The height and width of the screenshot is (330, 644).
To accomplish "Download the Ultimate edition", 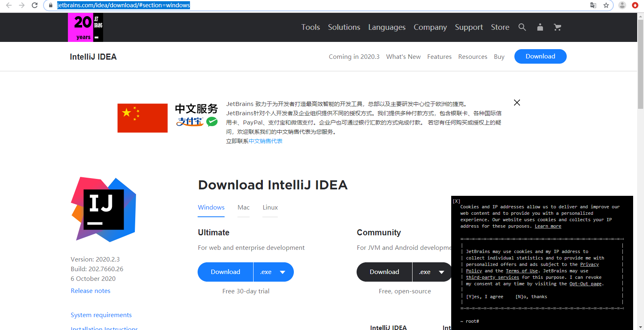I will tap(225, 272).
